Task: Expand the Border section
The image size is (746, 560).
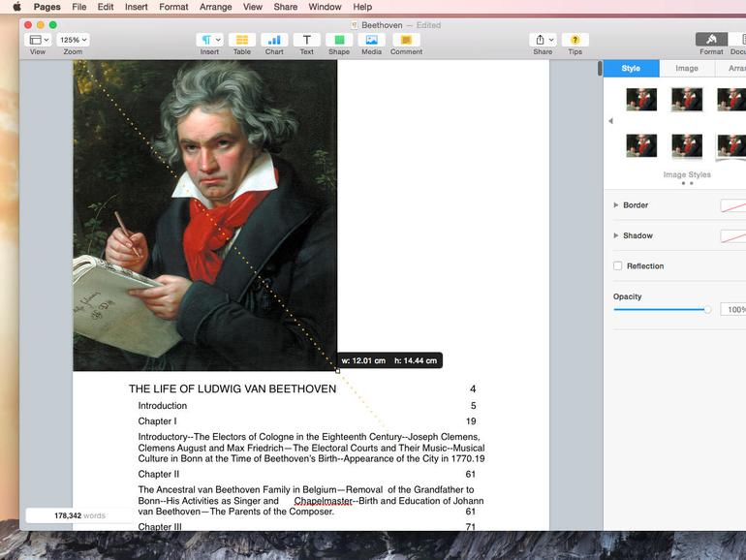Action: click(x=616, y=205)
